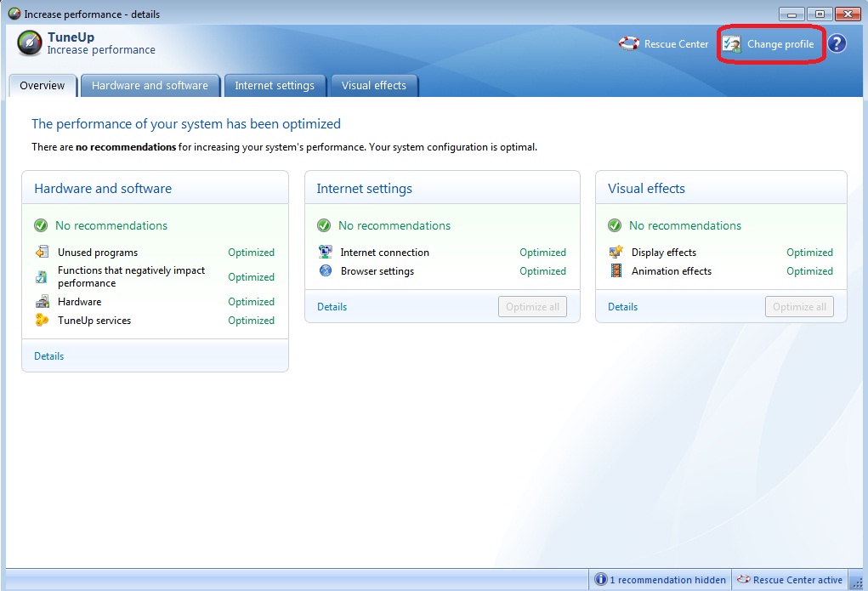The height and width of the screenshot is (591, 868).
Task: Minimize the Increase performance window
Action: pyautogui.click(x=791, y=14)
